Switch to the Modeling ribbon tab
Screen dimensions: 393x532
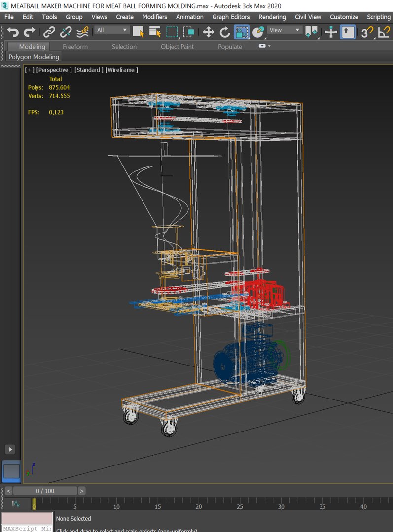click(32, 46)
